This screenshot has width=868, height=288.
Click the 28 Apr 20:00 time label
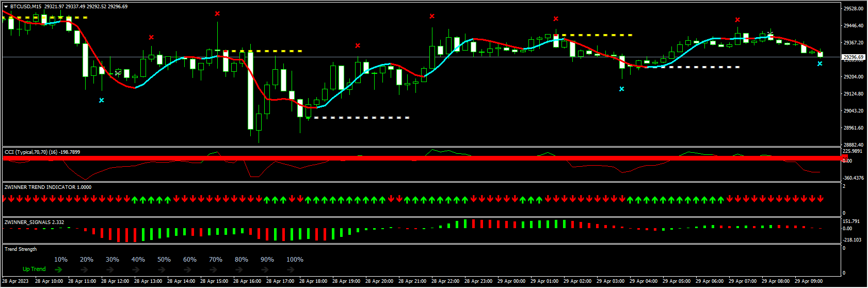[x=379, y=281]
